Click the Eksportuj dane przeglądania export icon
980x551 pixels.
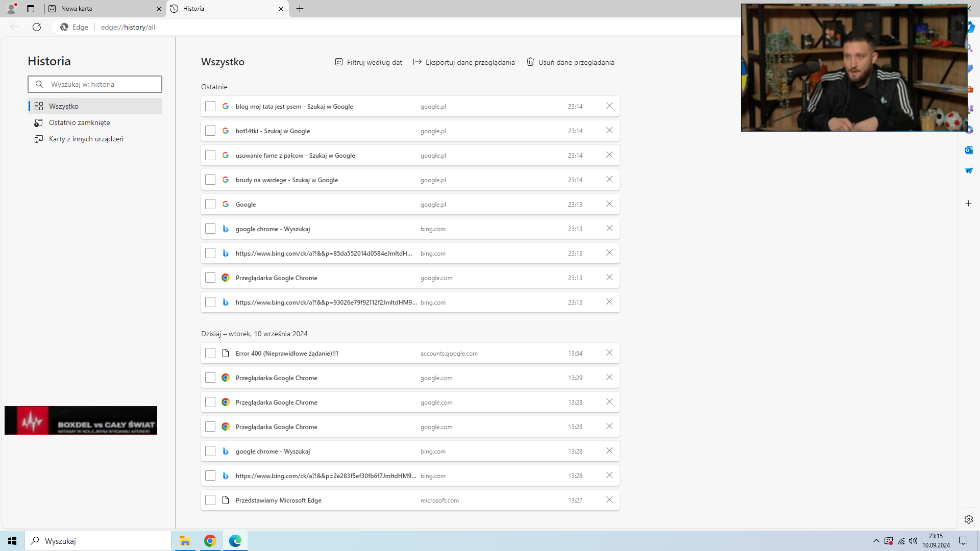417,62
